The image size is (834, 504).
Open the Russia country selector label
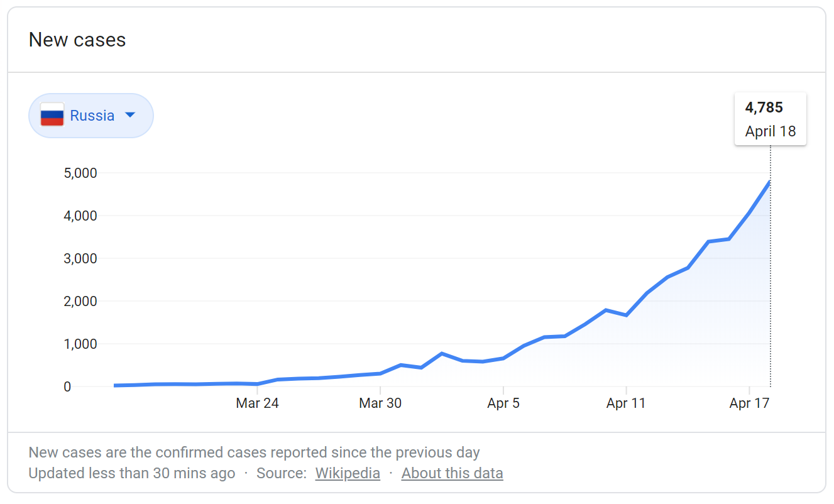92,116
